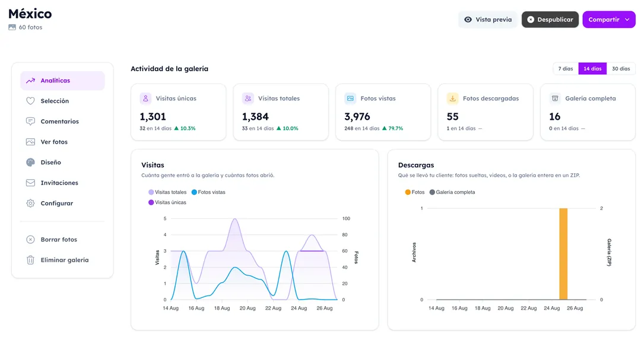
Task: Click the Galería completa archive icon
Action: click(x=555, y=98)
